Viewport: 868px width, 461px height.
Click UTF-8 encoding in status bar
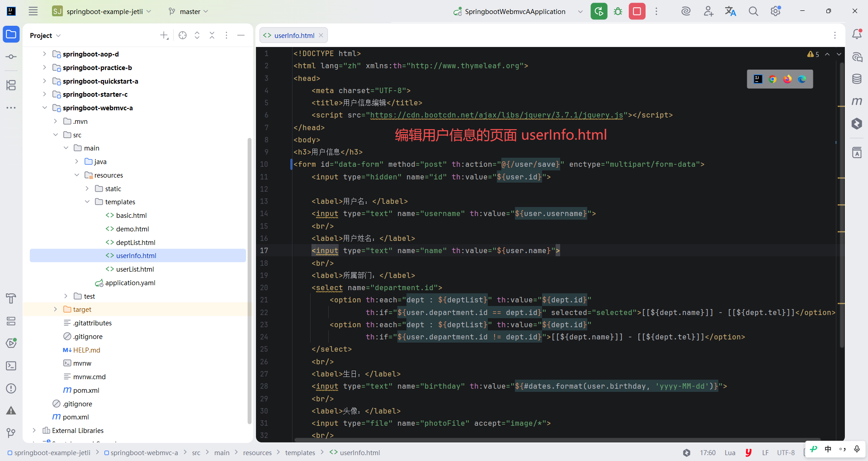[786, 452]
